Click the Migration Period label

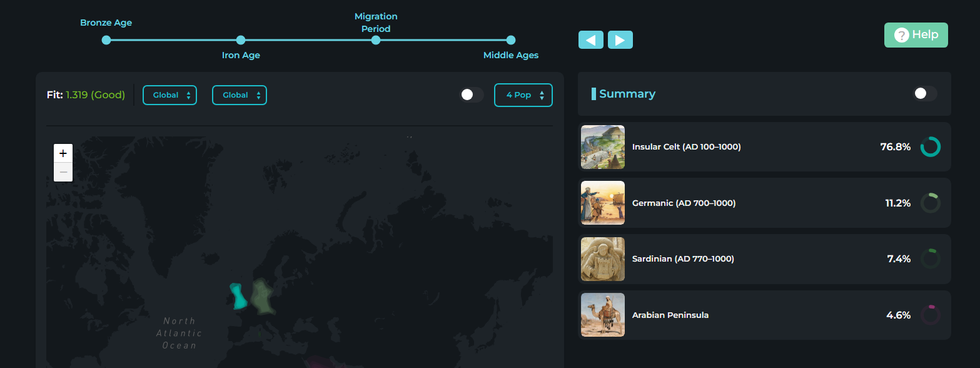point(376,23)
